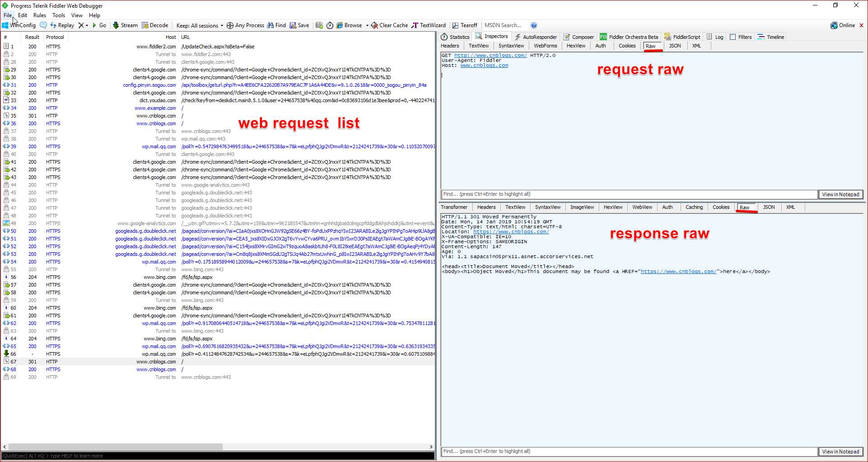868x462 pixels.
Task: Open http://www.cnblogs.com/ link in request
Action: click(x=490, y=56)
